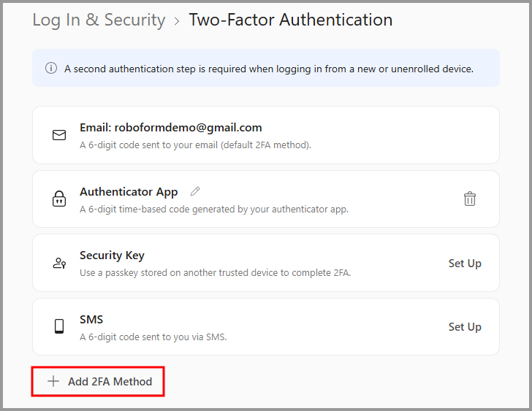
Task: Click the Two-Factor Authentication page title
Action: (x=291, y=20)
